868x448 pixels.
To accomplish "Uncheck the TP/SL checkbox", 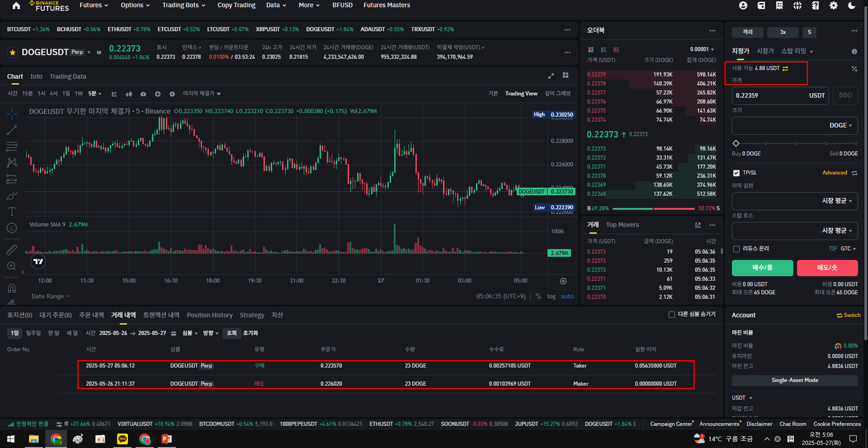I will coord(736,173).
